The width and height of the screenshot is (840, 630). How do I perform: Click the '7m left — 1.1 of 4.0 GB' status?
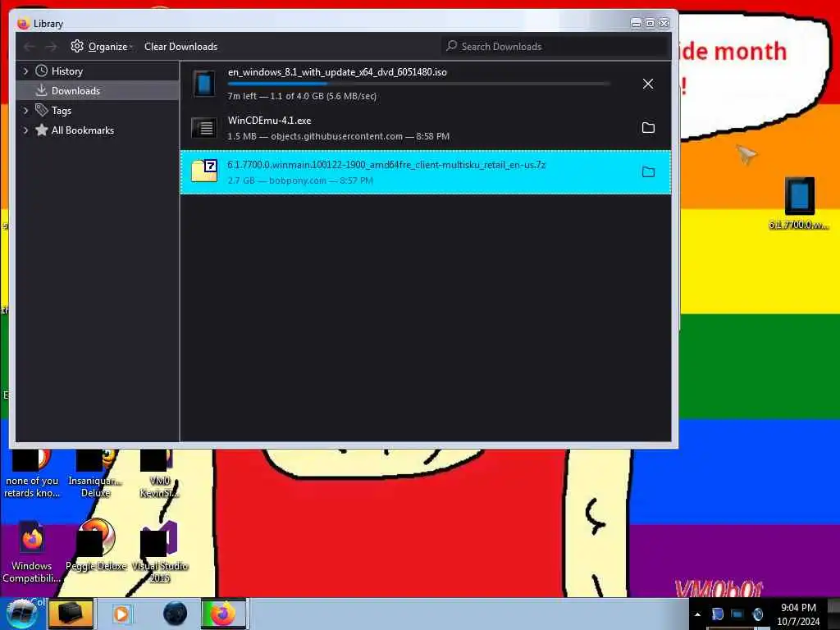pos(302,96)
